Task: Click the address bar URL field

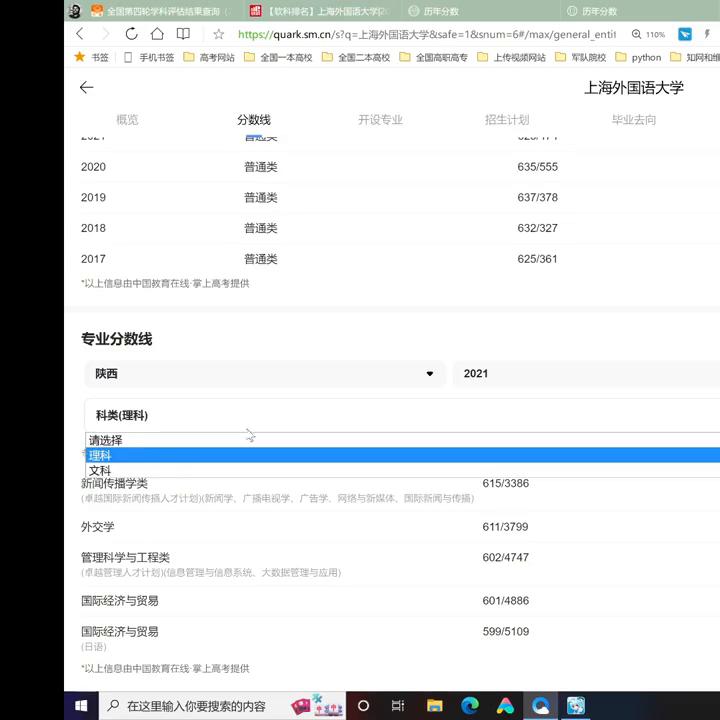Action: [x=427, y=34]
